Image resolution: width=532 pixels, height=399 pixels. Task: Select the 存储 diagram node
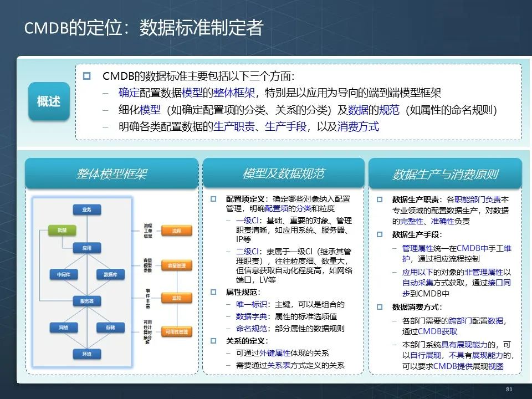click(x=111, y=328)
